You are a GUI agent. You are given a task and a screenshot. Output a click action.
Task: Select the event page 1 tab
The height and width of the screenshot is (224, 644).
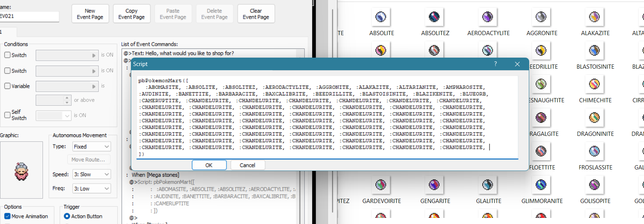click(8, 32)
